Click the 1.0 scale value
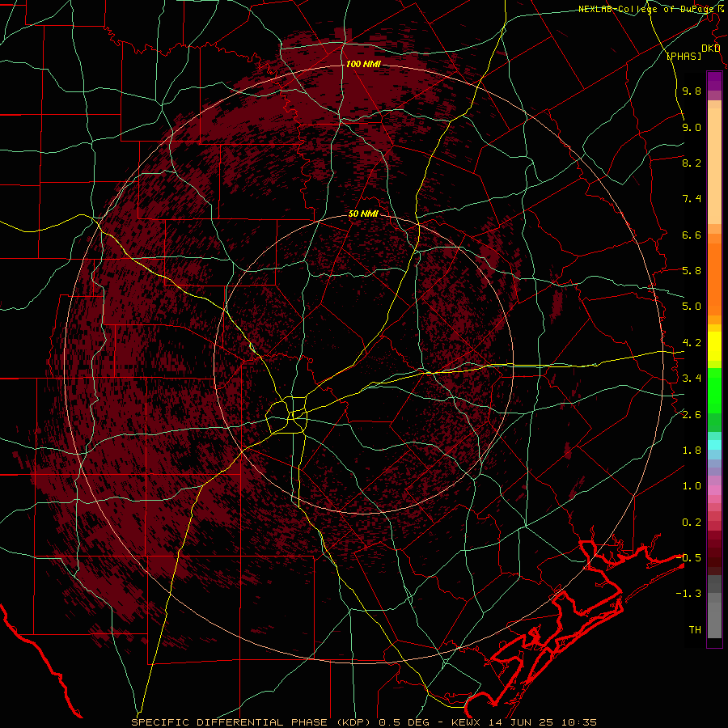Viewport: 728px width, 728px height. [692, 486]
